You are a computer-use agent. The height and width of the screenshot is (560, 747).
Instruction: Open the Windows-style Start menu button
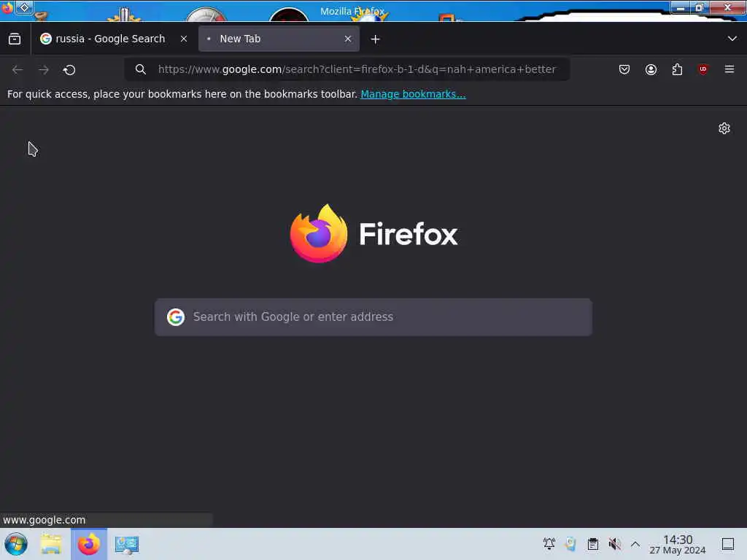(16, 544)
